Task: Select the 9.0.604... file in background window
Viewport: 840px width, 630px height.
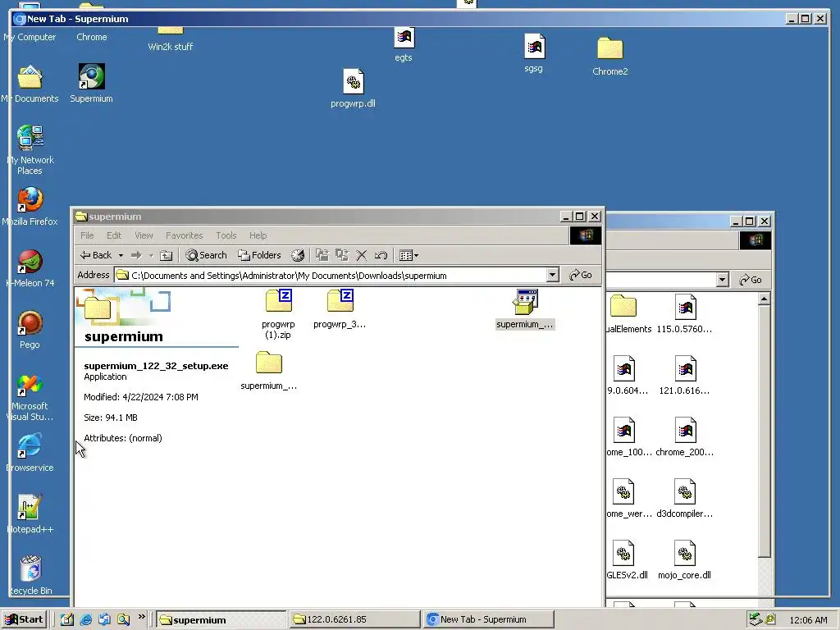Action: coord(626,376)
